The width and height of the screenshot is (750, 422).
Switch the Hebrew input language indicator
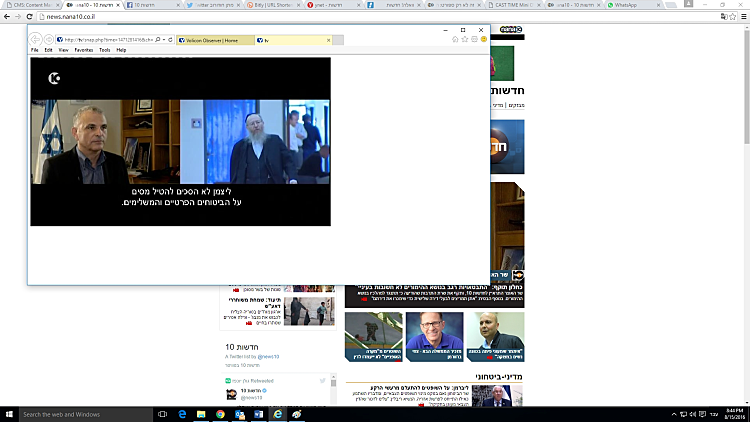click(714, 414)
